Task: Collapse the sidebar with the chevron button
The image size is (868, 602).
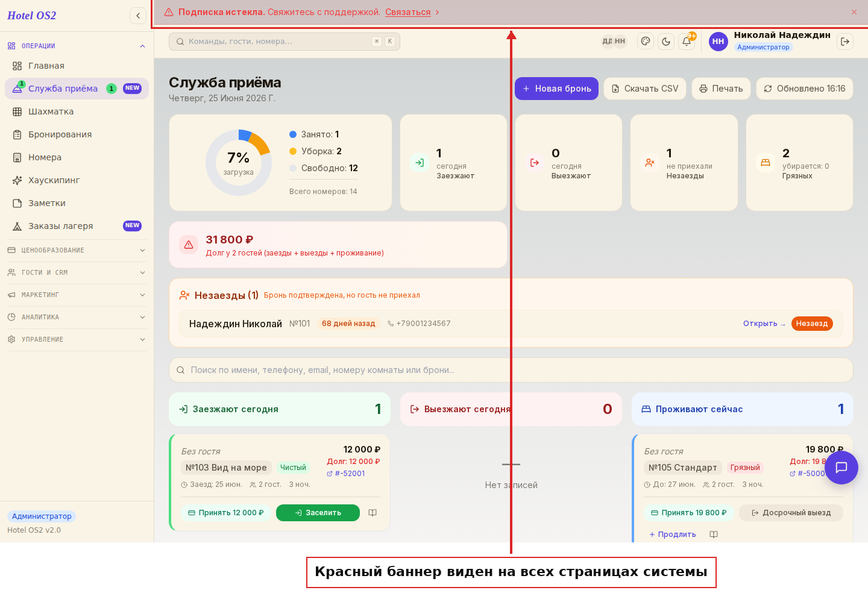Action: (138, 16)
